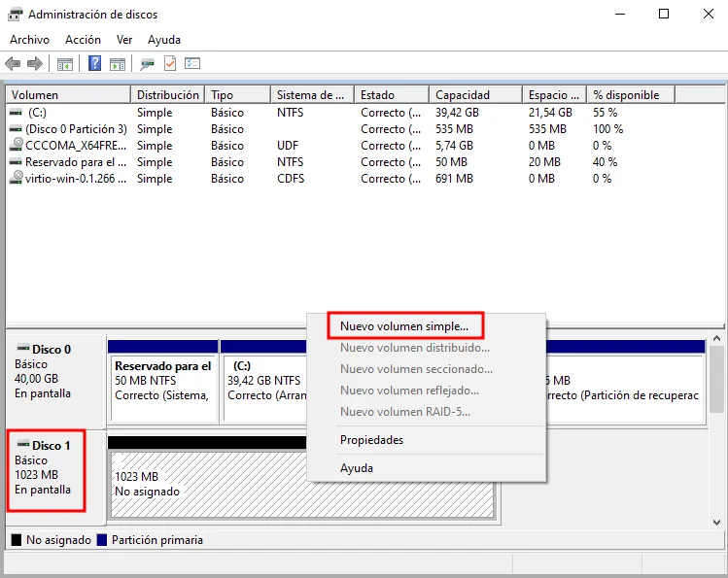Open the Archivo menu
728x578 pixels.
[29, 40]
